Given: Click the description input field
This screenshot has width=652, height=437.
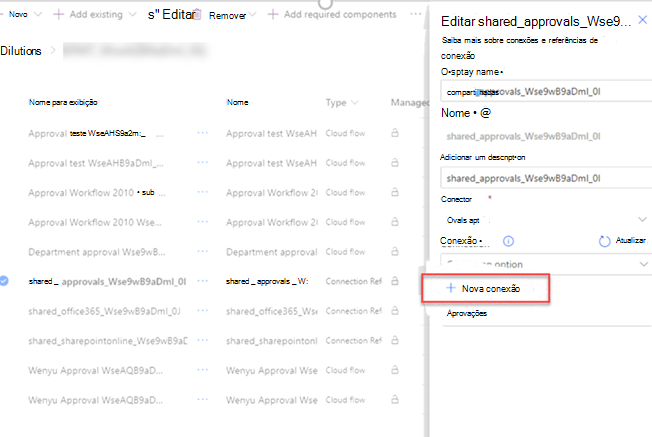Looking at the screenshot, I should coord(546,178).
